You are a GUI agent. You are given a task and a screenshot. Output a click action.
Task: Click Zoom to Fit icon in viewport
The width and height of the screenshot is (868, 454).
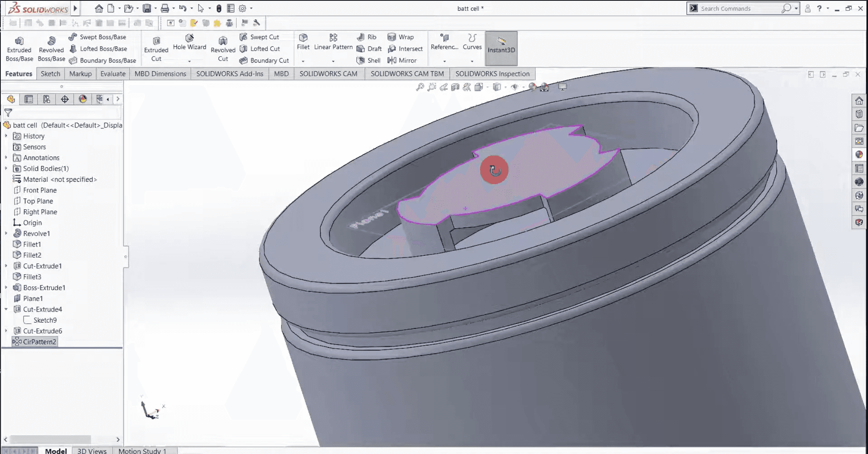pos(420,87)
